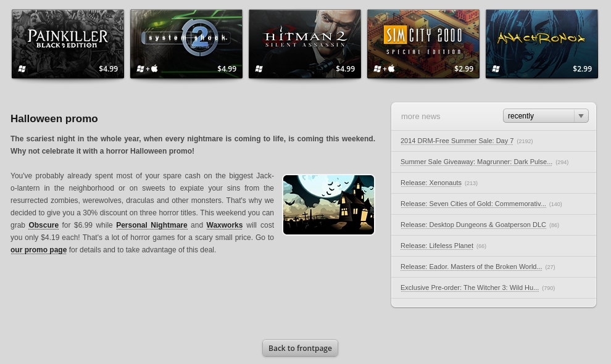
Task: Click Windows icon on Painkiller card
Action: click(x=22, y=68)
